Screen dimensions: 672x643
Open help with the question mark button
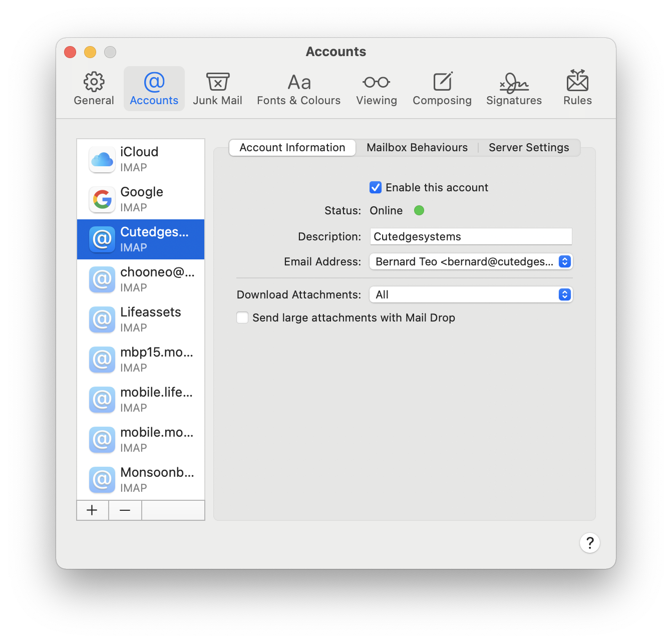589,543
